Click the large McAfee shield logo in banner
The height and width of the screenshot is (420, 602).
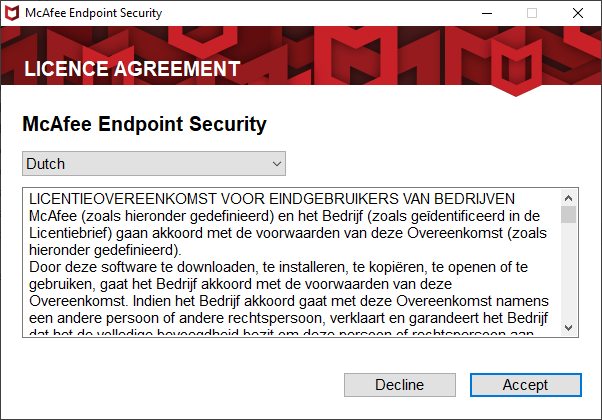pos(516,67)
